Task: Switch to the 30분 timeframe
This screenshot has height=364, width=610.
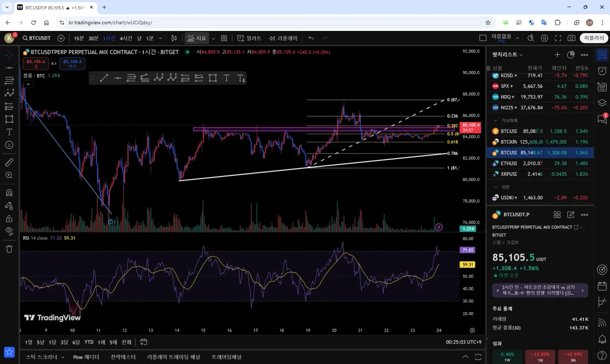Action: (x=94, y=38)
